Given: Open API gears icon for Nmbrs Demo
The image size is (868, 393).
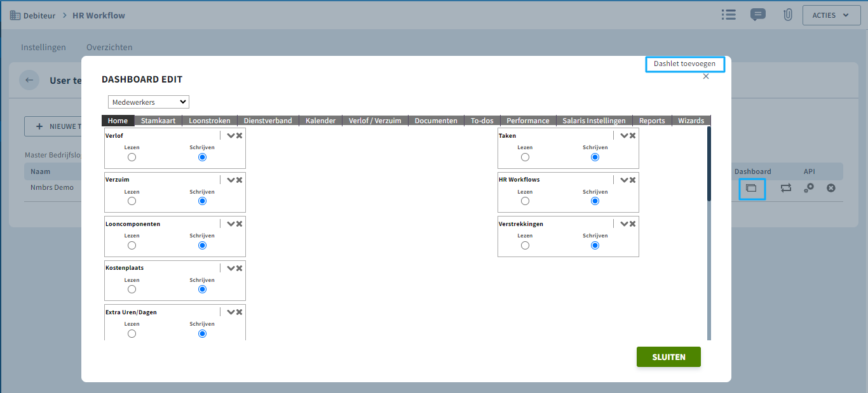Looking at the screenshot, I should (x=808, y=188).
